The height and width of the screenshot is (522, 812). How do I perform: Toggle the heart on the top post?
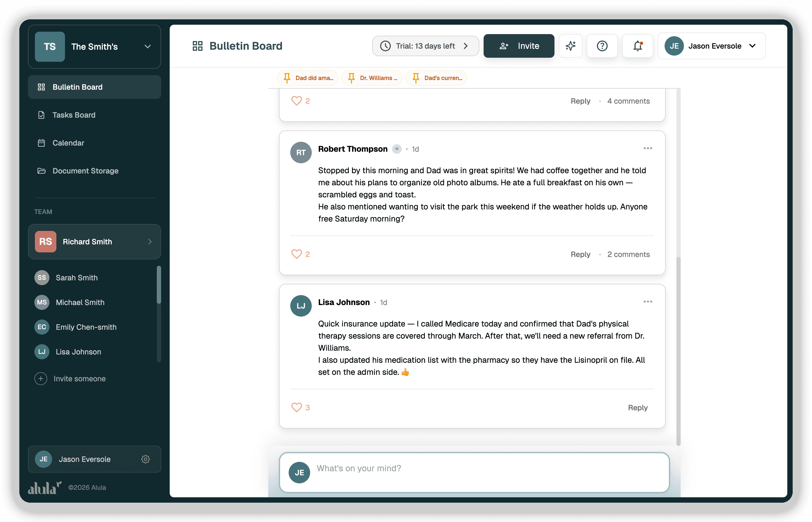297,100
